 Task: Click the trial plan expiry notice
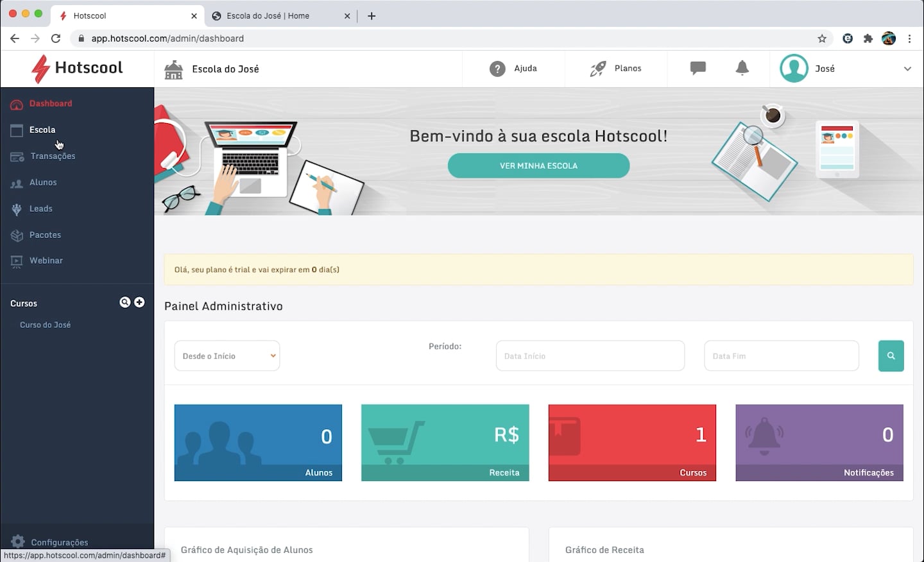[x=538, y=269]
